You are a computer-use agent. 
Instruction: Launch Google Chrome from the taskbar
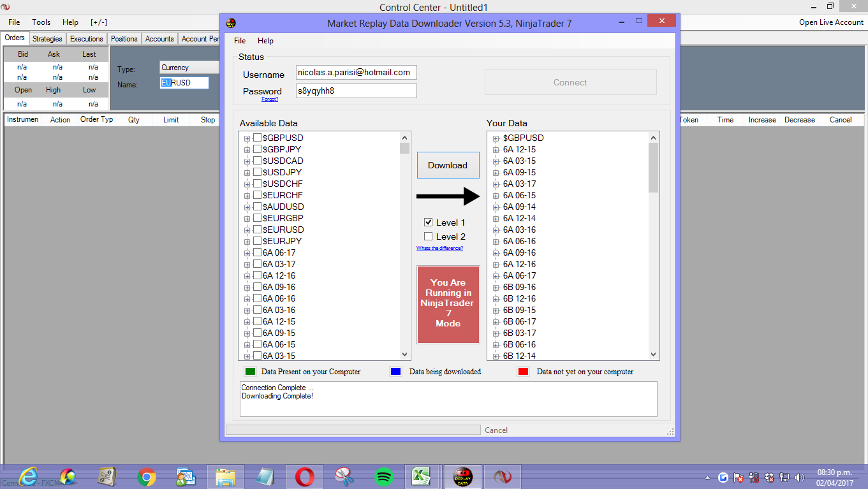coord(147,476)
